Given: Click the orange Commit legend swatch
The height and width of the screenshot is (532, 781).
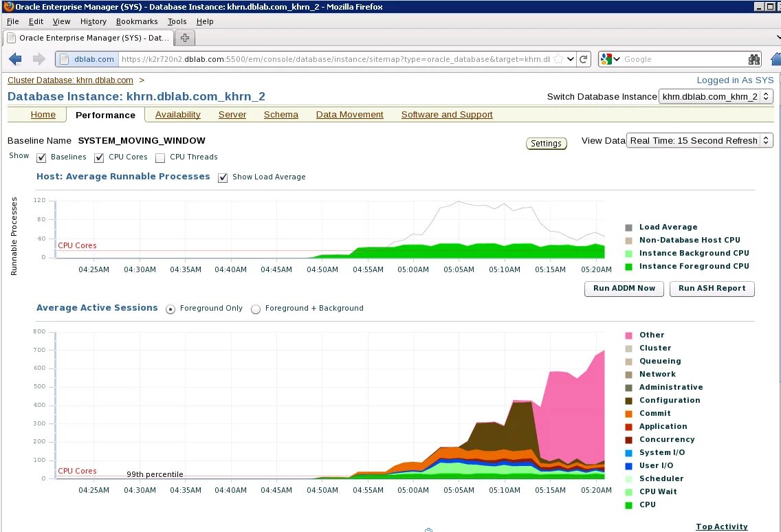Looking at the screenshot, I should 628,414.
